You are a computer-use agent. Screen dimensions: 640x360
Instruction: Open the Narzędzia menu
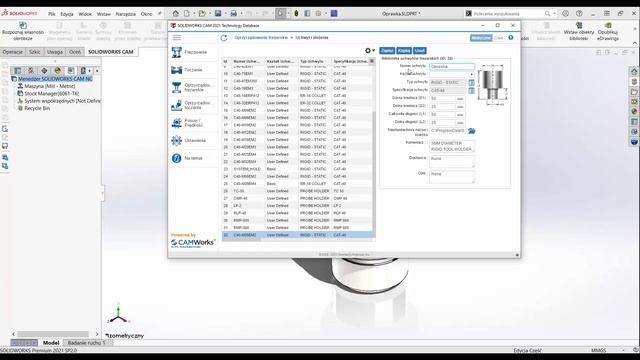tap(125, 14)
